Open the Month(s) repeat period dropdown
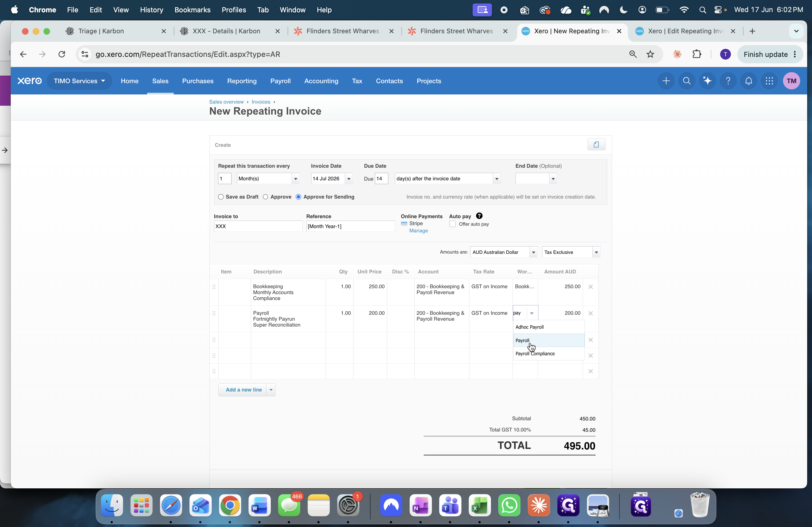This screenshot has width=812, height=527. click(x=295, y=179)
